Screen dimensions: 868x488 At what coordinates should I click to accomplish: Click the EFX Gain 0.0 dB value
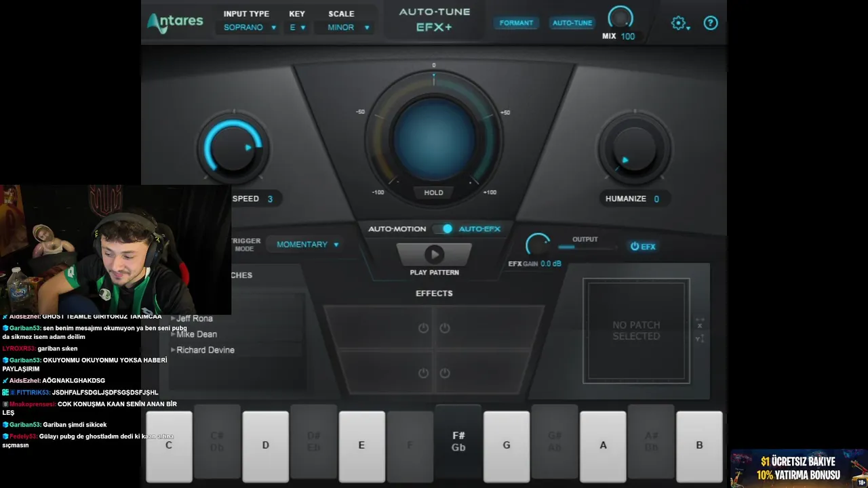click(551, 264)
